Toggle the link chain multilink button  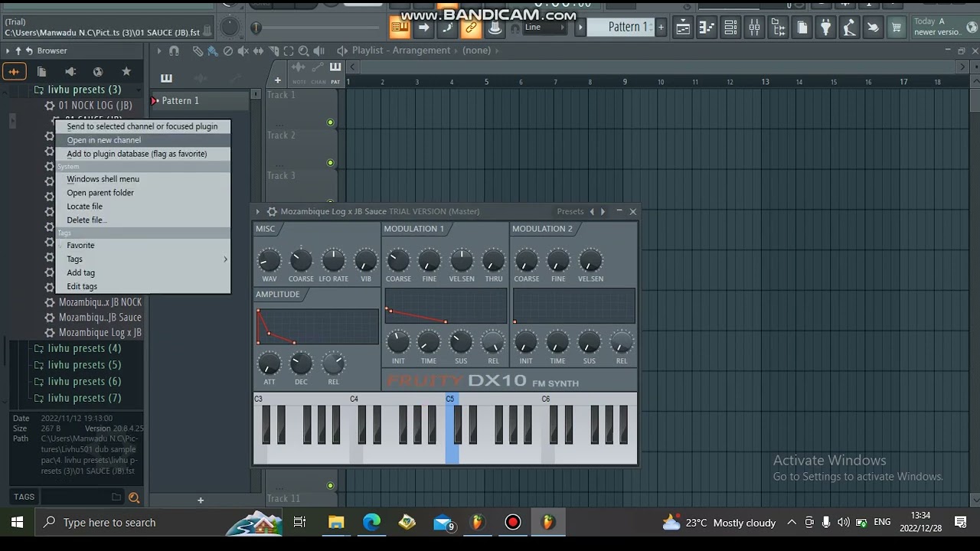click(x=471, y=28)
